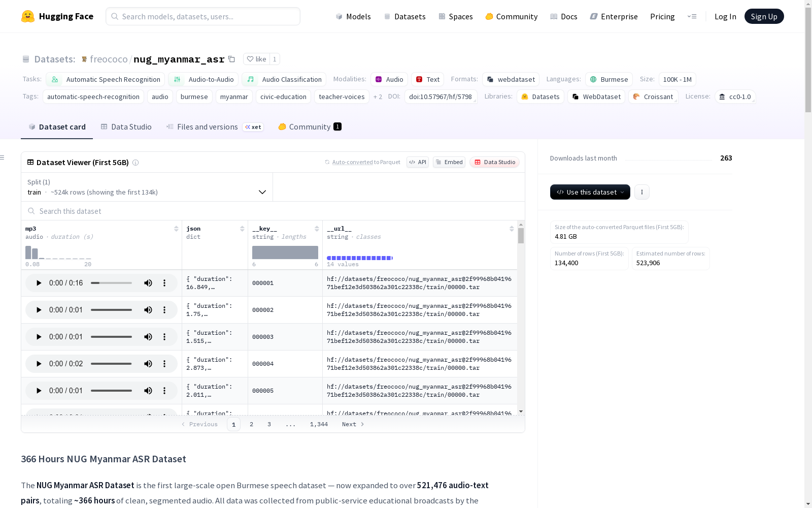The image size is (812, 508).
Task: Play audio for row 000005
Action: [x=39, y=391]
